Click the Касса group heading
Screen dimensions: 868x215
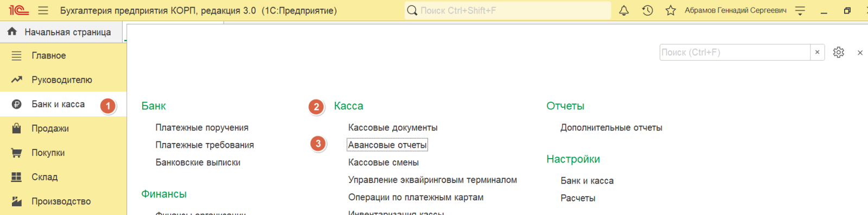[x=348, y=106]
